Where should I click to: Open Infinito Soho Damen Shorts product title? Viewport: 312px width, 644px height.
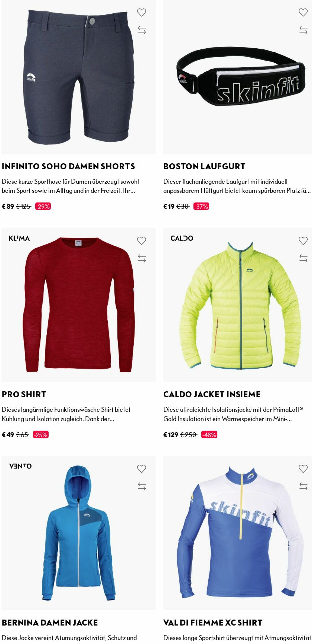coord(68,166)
